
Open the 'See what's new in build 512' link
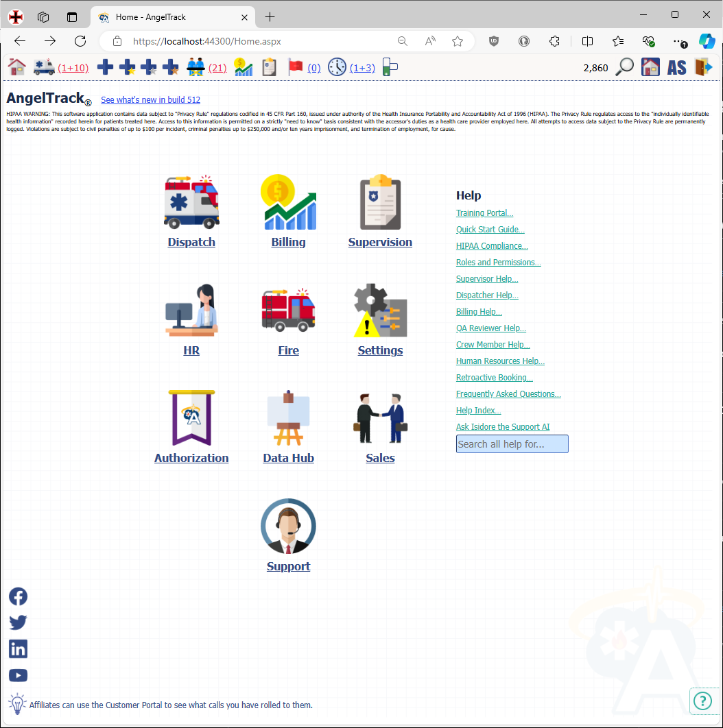coord(150,99)
